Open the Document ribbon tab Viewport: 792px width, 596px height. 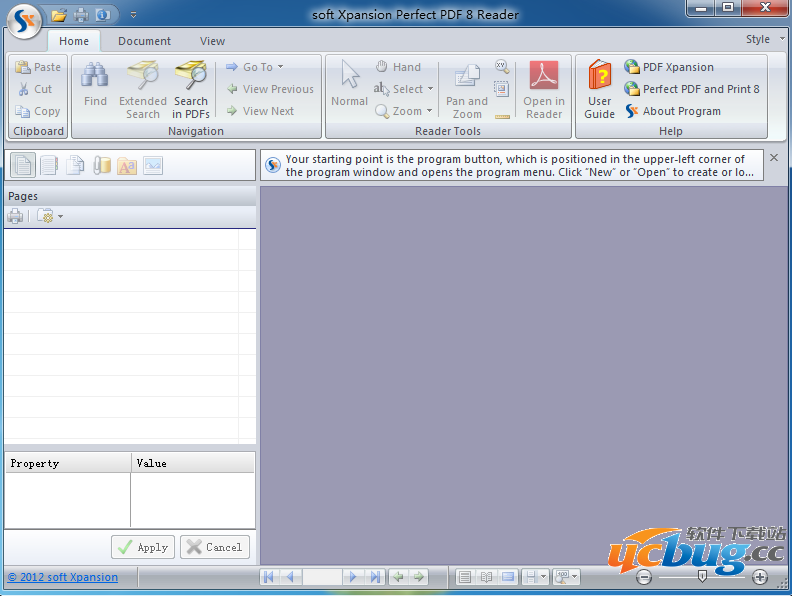(x=144, y=41)
